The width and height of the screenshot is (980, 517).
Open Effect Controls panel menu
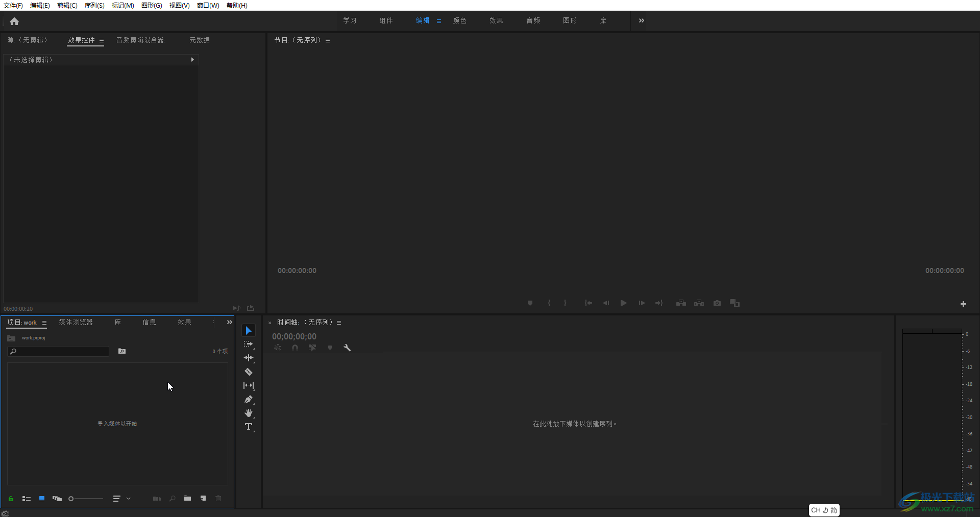[102, 40]
